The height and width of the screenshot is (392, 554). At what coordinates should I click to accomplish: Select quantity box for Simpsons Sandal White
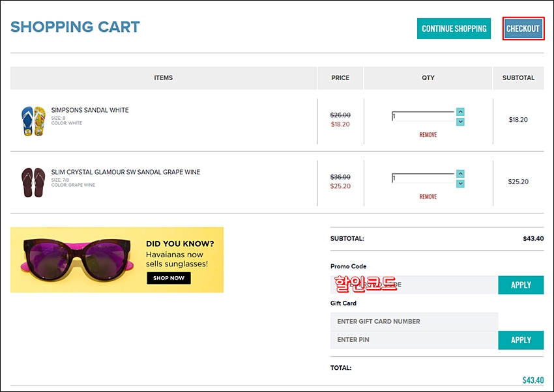pyautogui.click(x=423, y=116)
